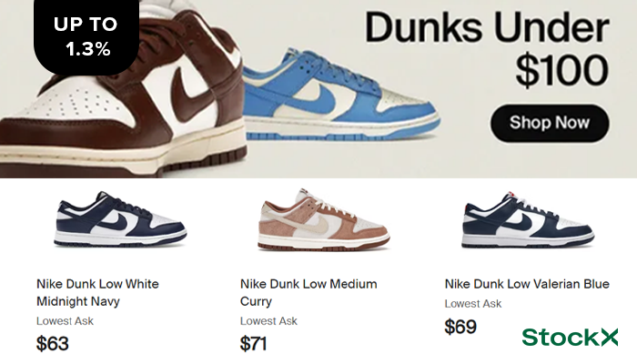Image resolution: width=637 pixels, height=364 pixels.
Task: Select the Up To 1.3% badge
Action: [x=86, y=36]
